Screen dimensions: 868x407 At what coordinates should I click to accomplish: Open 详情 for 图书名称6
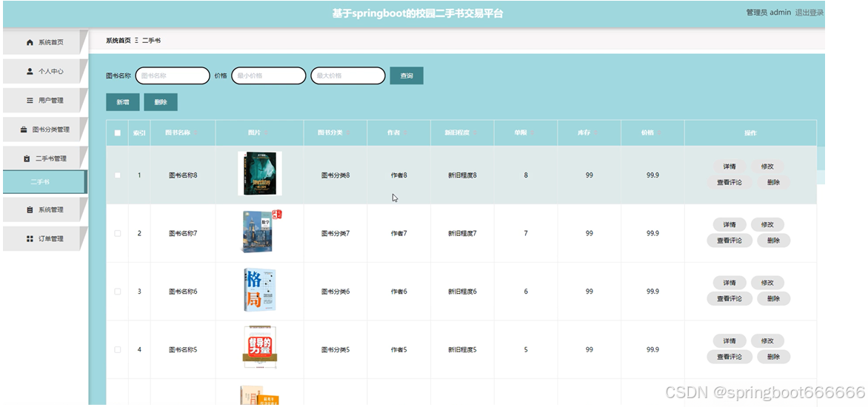tap(729, 283)
